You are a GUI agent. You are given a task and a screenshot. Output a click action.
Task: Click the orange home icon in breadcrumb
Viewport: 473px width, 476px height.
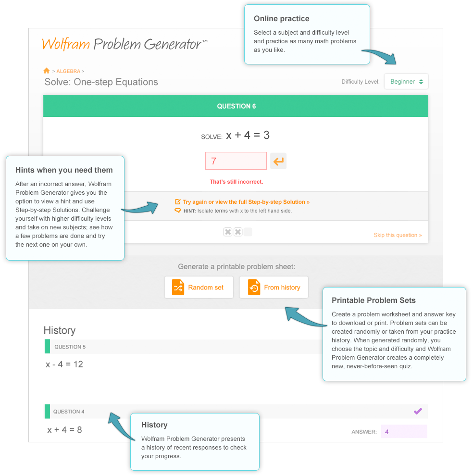coord(47,71)
